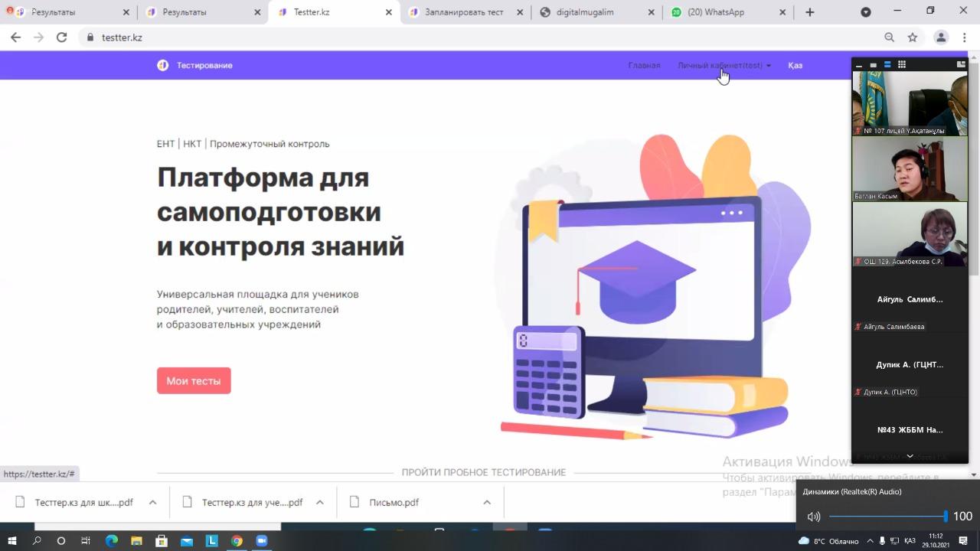This screenshot has height=551, width=980.
Task: Open Task View on the taskbar
Action: (x=86, y=540)
